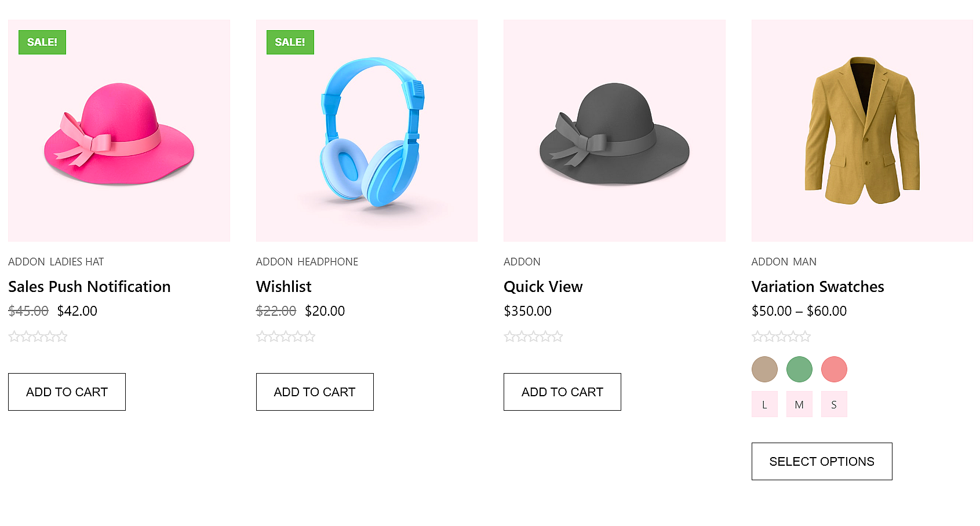
Task: Choose size S for Variation Swatches
Action: tap(834, 404)
